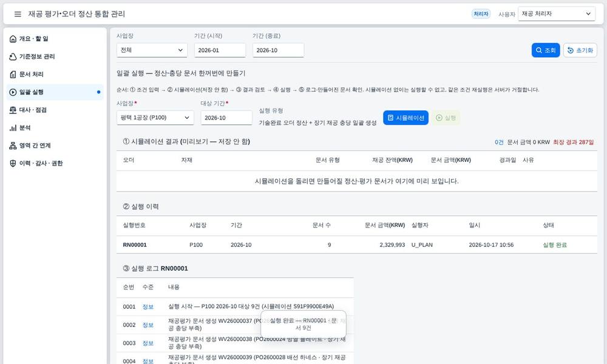Click P100 cell in run history
Image resolution: width=607 pixels, height=364 pixels.
pos(196,245)
